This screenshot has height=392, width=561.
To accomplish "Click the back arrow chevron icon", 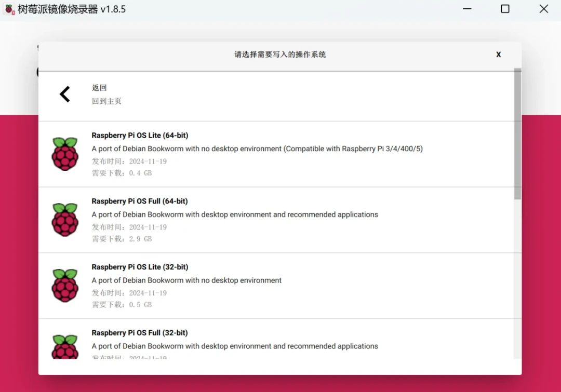I will (65, 94).
